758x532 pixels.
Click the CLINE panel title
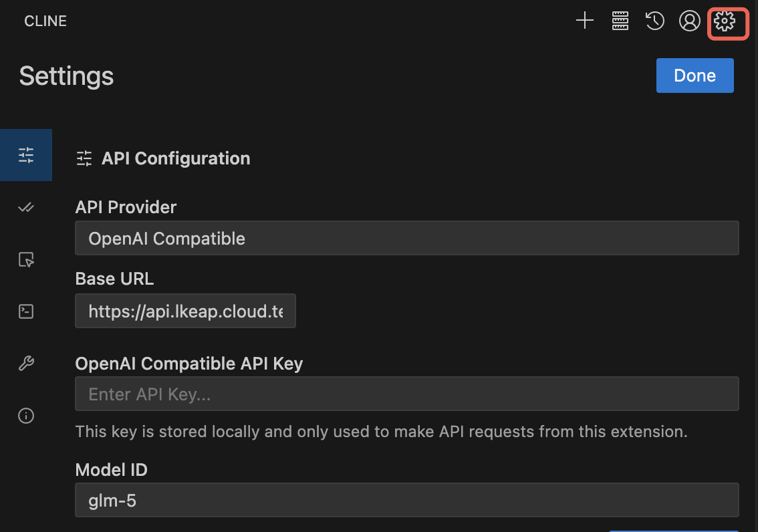coord(45,21)
